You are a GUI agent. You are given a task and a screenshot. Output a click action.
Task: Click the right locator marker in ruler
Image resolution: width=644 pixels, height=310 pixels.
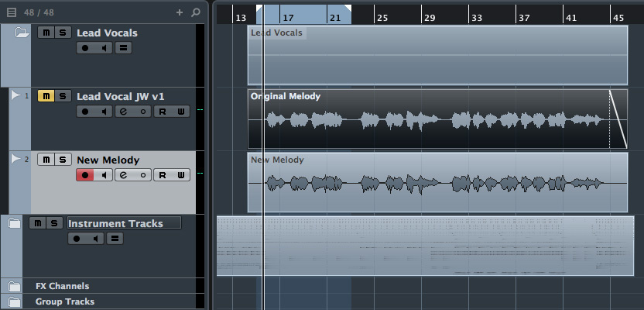tap(348, 8)
